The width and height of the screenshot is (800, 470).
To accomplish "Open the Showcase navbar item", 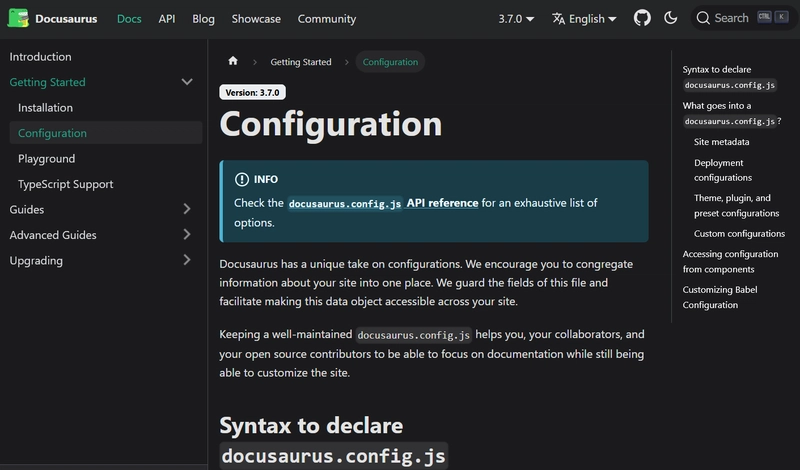I will point(256,18).
